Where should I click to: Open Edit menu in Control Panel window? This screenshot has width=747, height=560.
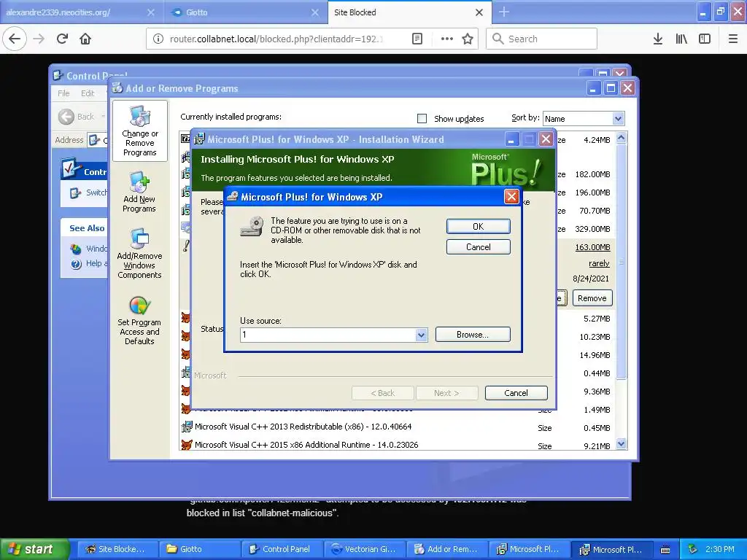[88, 93]
